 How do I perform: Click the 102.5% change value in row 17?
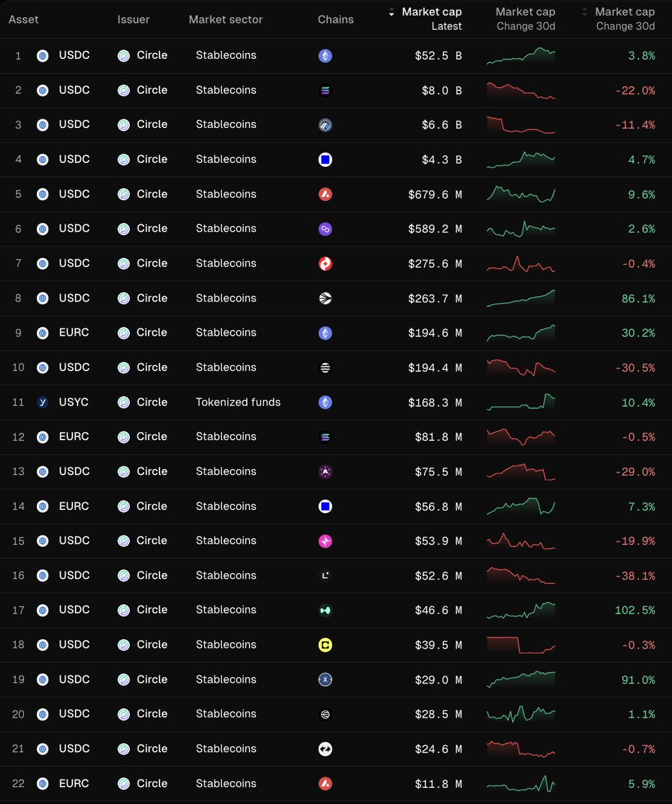(x=636, y=610)
